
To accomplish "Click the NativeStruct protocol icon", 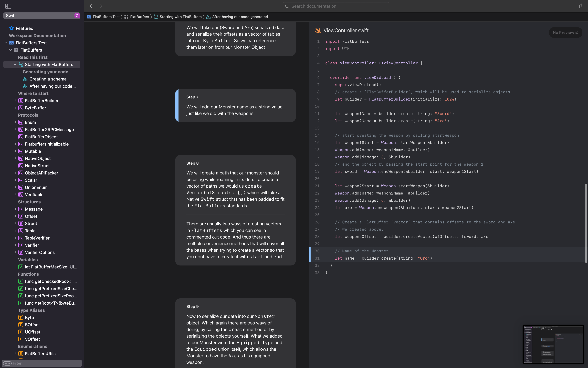I will click(21, 166).
